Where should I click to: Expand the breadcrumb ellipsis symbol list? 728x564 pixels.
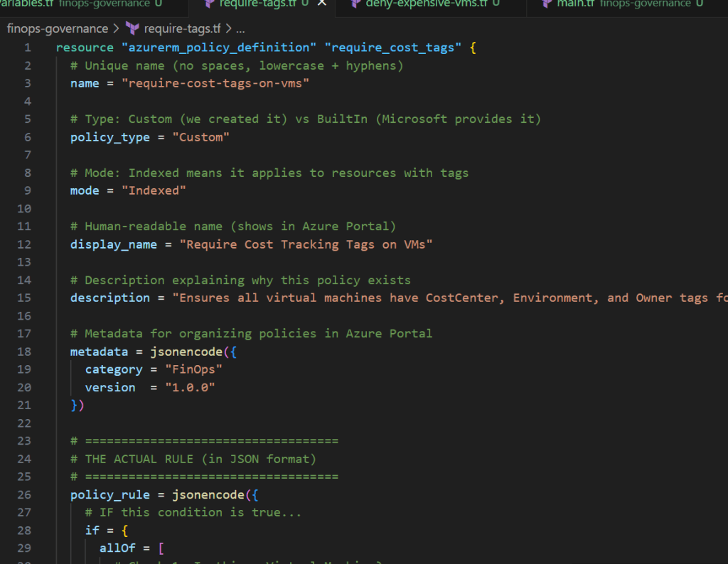pos(240,29)
